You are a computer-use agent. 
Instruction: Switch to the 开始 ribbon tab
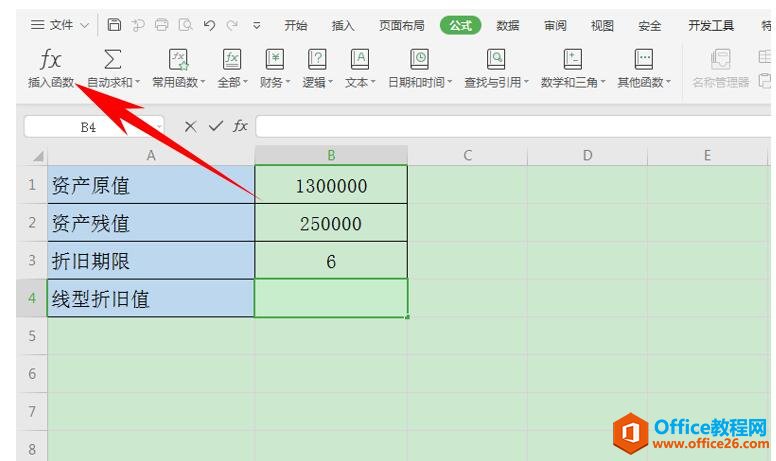tap(295, 25)
